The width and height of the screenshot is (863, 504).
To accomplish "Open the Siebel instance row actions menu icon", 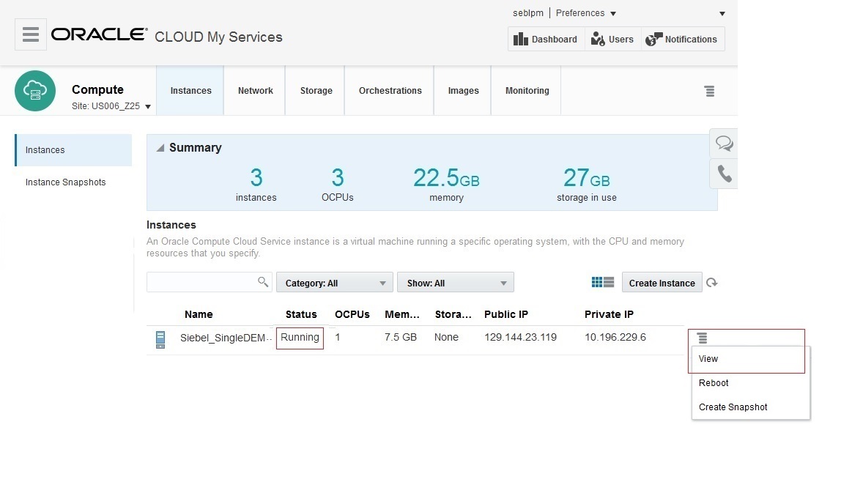I will [702, 338].
